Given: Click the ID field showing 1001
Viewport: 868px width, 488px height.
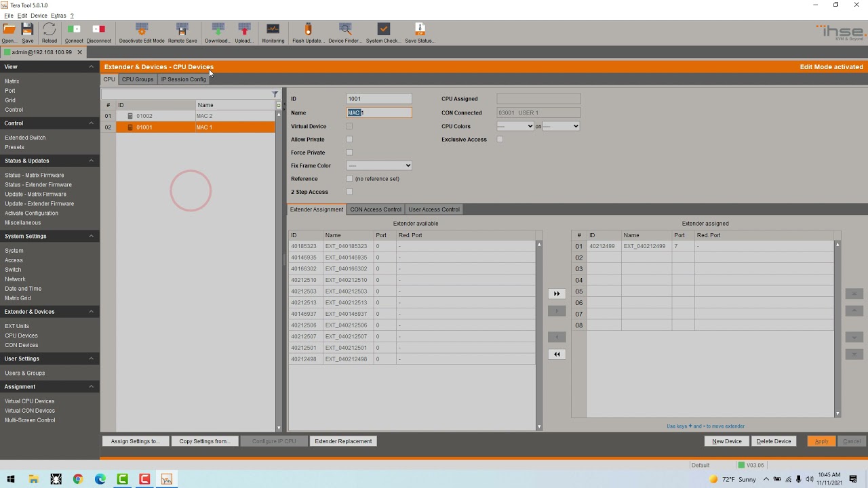Looking at the screenshot, I should [379, 99].
